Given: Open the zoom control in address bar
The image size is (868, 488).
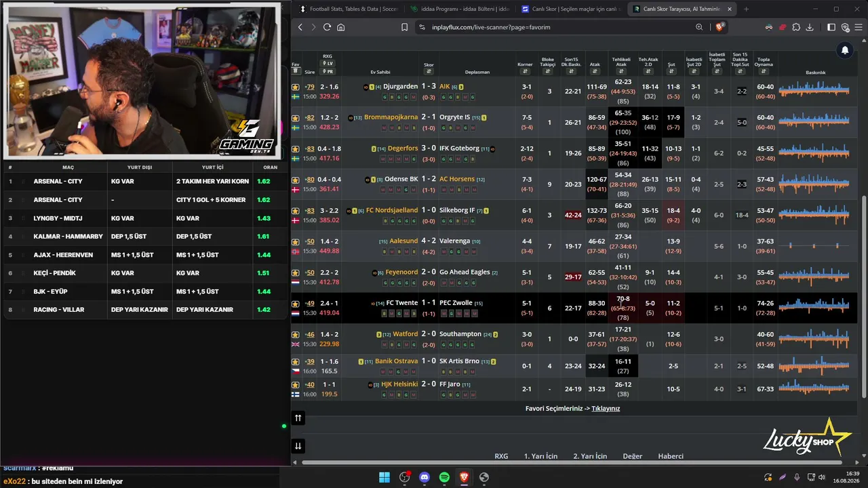Looking at the screenshot, I should (x=699, y=27).
